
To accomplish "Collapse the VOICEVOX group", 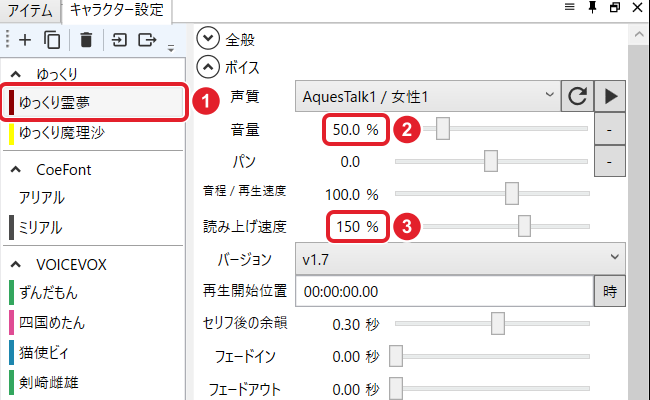I will coord(16,264).
